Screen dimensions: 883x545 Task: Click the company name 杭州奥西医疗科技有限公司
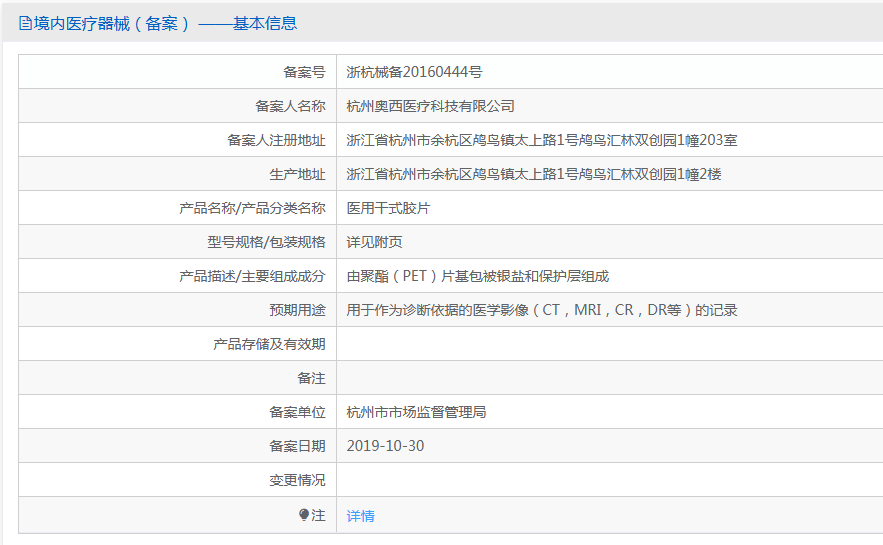(430, 106)
